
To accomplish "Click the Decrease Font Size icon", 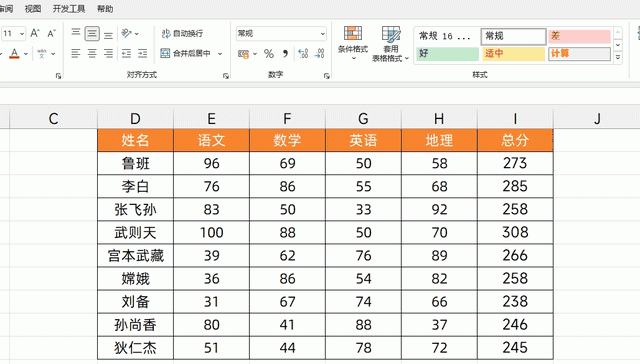I will click(51, 33).
